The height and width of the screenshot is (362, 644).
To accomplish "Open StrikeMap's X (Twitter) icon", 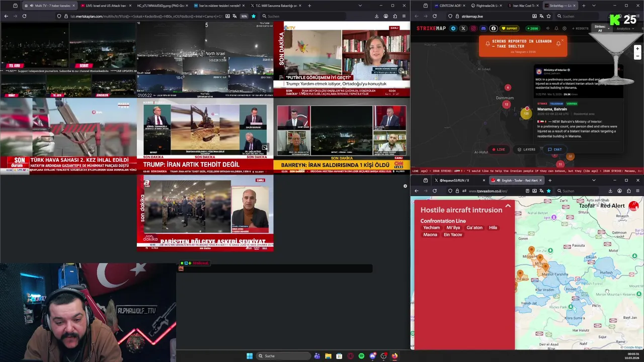I will point(463,28).
